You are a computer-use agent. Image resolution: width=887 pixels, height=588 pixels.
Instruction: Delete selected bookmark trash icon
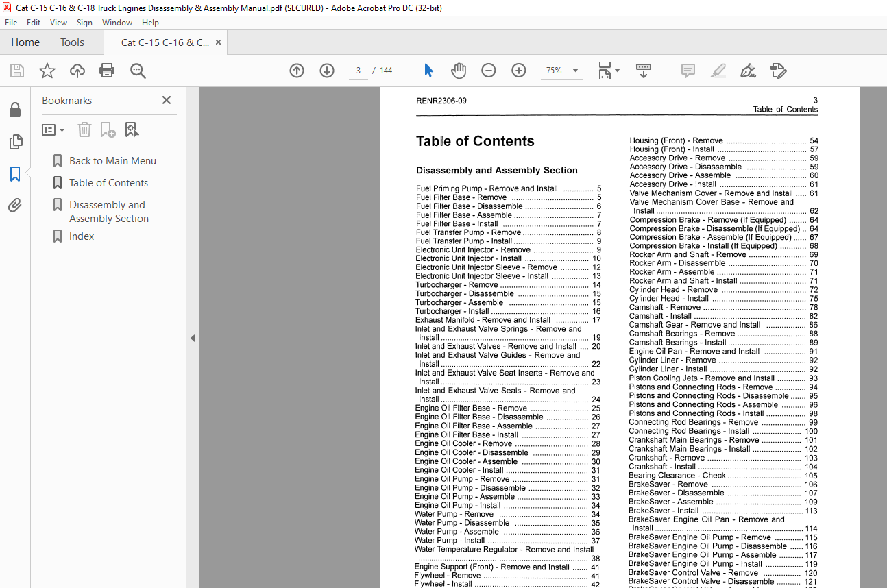[84, 130]
